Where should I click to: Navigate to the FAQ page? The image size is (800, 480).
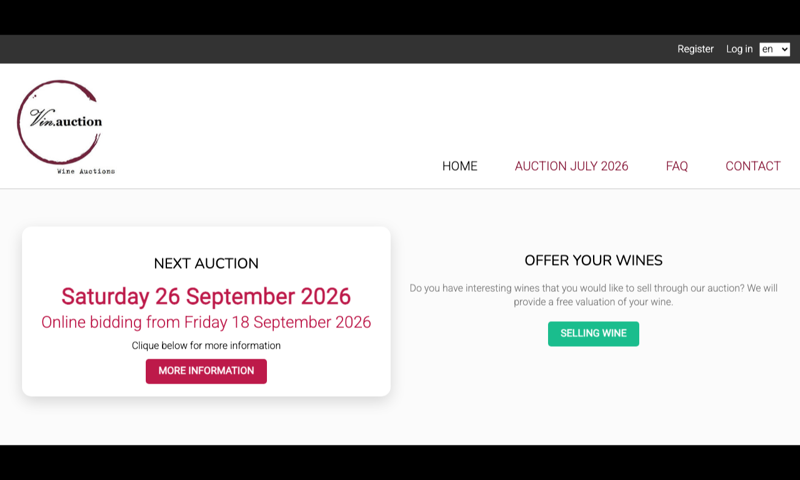[x=677, y=166]
